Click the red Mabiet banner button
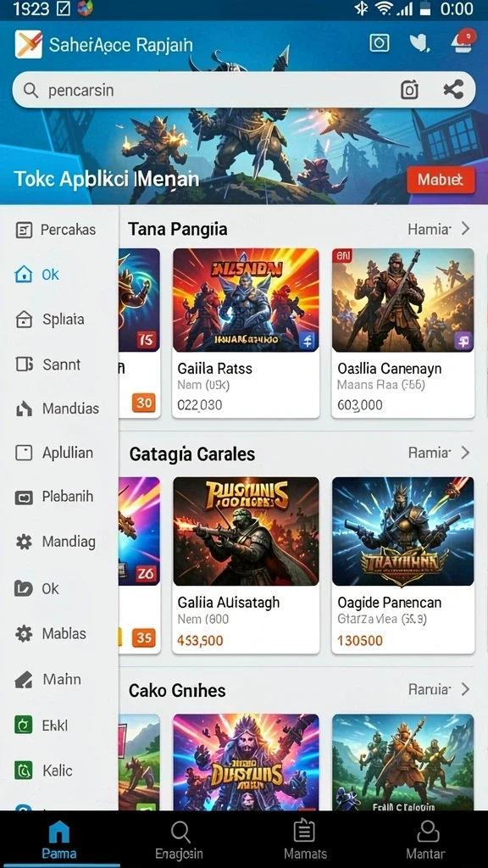Screen dimensions: 488x868 pyautogui.click(x=441, y=180)
